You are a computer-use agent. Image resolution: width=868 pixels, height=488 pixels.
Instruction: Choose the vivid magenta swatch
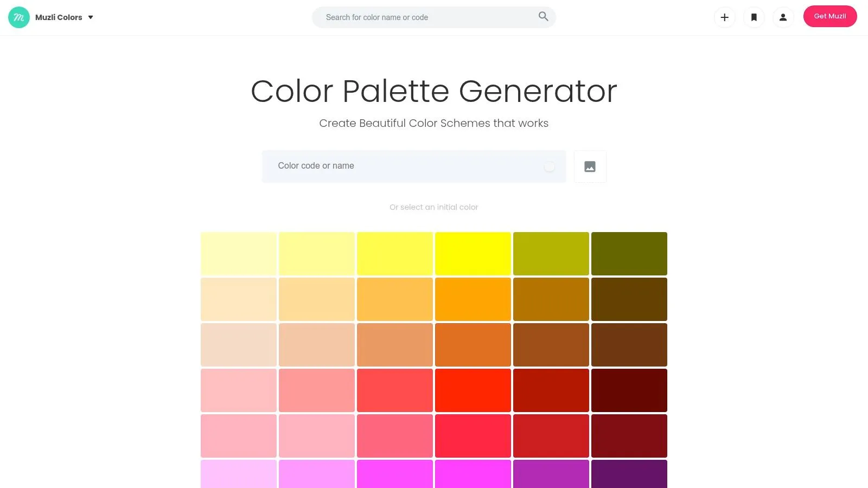click(473, 473)
